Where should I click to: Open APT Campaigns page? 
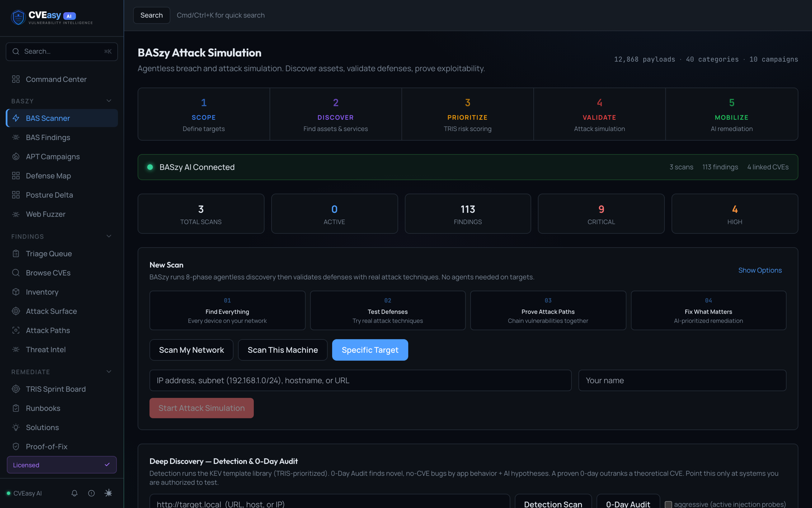click(x=62, y=157)
